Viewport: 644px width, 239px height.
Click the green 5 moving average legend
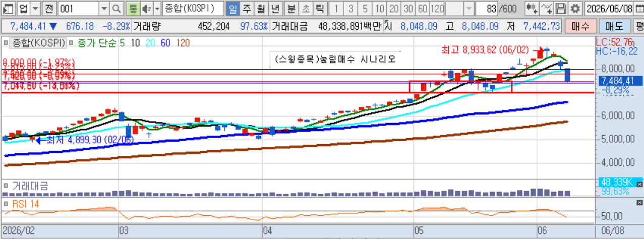point(122,43)
